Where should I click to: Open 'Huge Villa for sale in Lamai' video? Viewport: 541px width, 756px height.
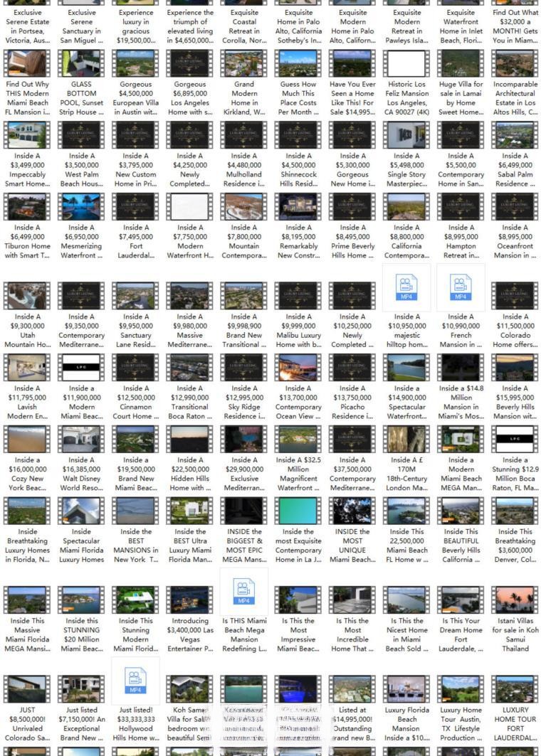point(461,64)
